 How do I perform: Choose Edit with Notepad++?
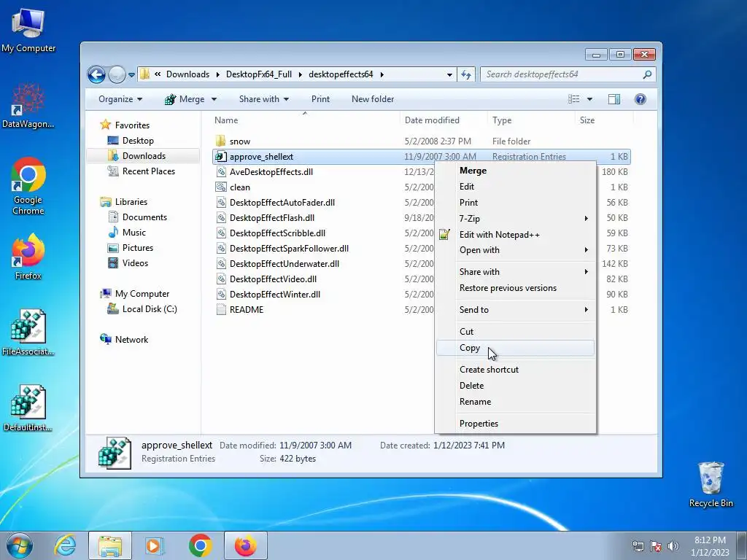pos(516,235)
